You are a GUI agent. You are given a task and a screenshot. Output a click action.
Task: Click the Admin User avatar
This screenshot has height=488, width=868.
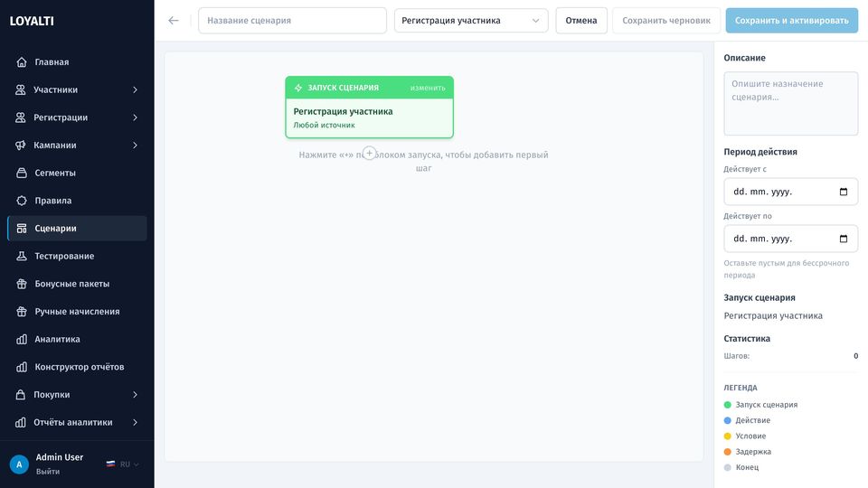click(x=19, y=465)
